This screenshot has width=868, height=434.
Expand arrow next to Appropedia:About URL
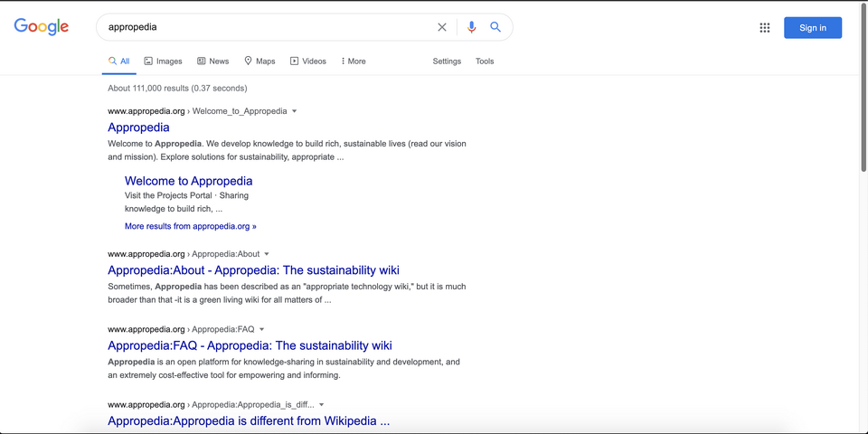[267, 254]
